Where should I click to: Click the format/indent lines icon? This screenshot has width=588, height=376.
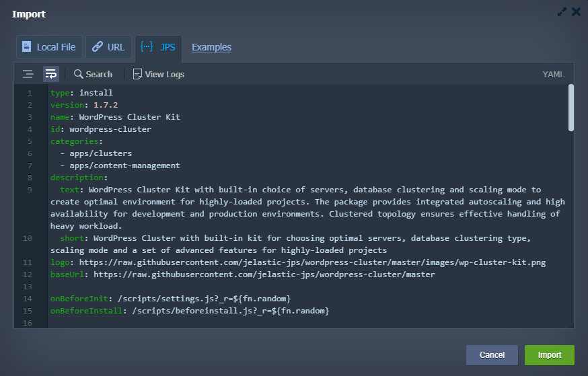pos(28,74)
